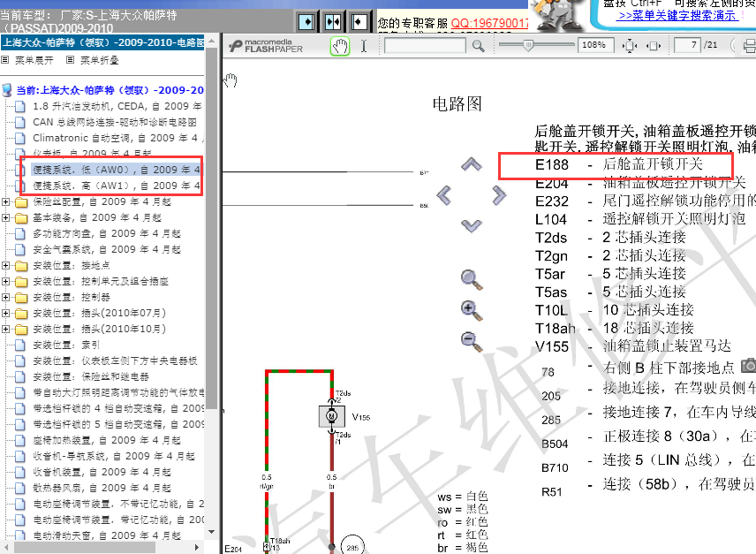
Task: Select 便捷系统, 低 (AW0) entry
Action: coord(117,170)
